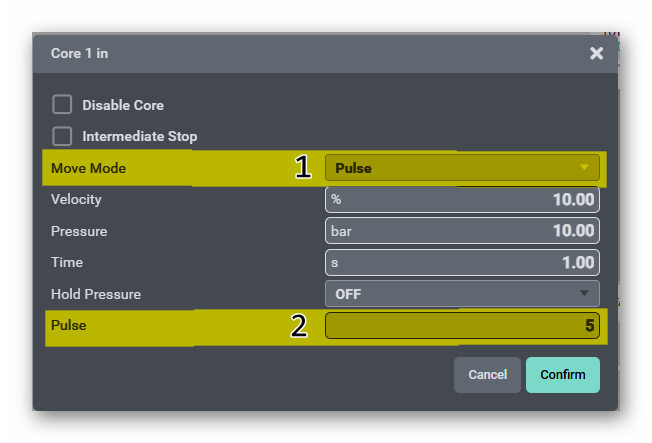
Task: Click the Hold Pressure dropdown arrow
Action: (x=584, y=294)
